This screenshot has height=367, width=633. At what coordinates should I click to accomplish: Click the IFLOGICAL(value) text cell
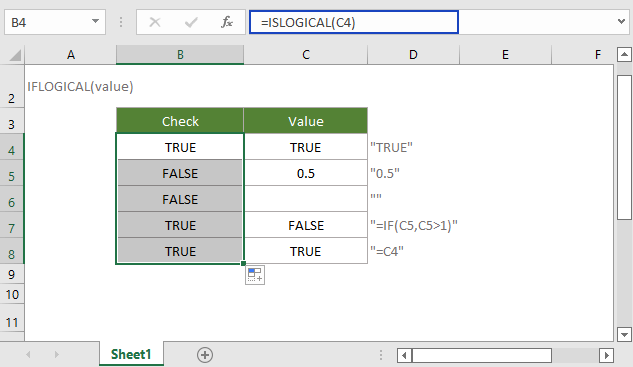(x=80, y=86)
